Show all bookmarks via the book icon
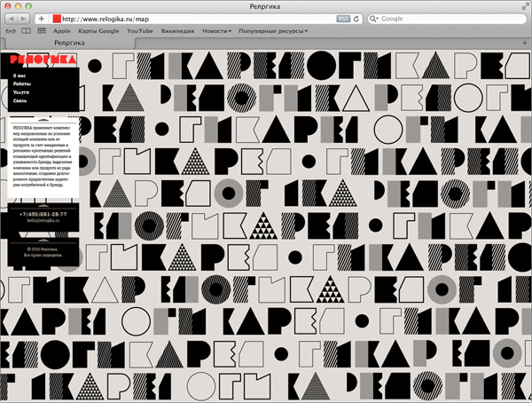The height and width of the screenshot is (403, 532). (x=26, y=31)
